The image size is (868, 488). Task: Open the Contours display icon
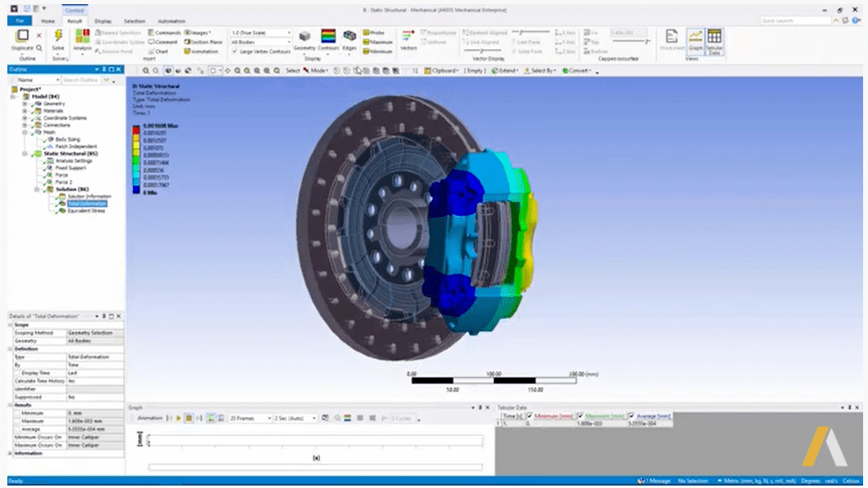pos(327,37)
